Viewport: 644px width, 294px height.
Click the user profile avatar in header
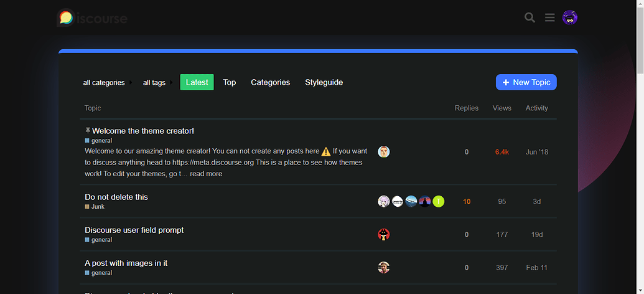[570, 17]
